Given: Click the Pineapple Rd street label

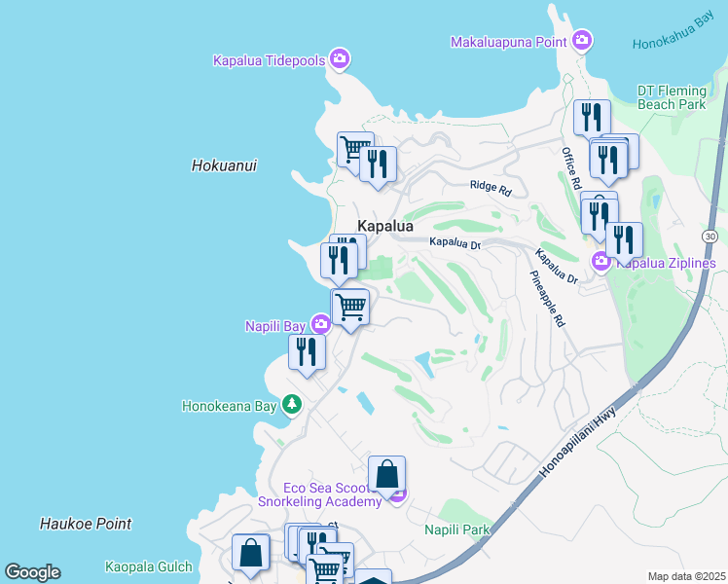Looking at the screenshot, I should tap(547, 299).
